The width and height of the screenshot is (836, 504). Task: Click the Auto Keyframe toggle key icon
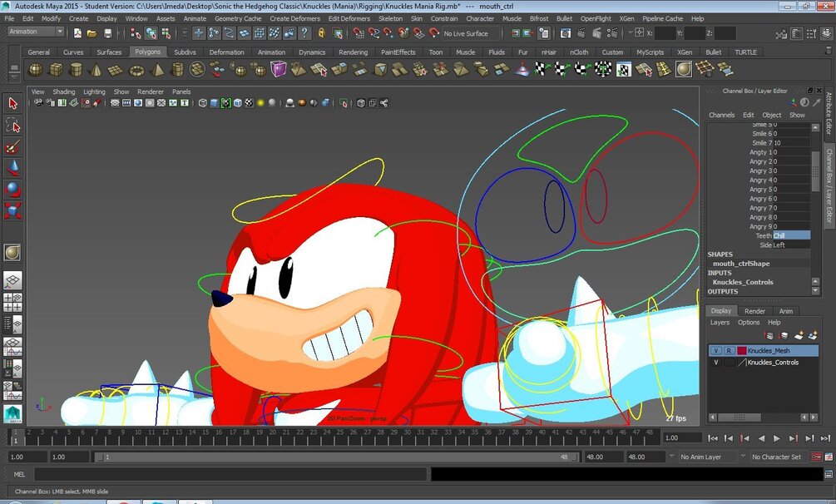pyautogui.click(x=816, y=457)
